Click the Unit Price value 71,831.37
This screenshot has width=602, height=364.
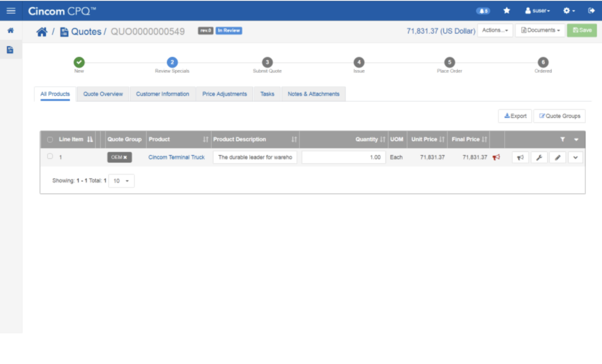[432, 157]
